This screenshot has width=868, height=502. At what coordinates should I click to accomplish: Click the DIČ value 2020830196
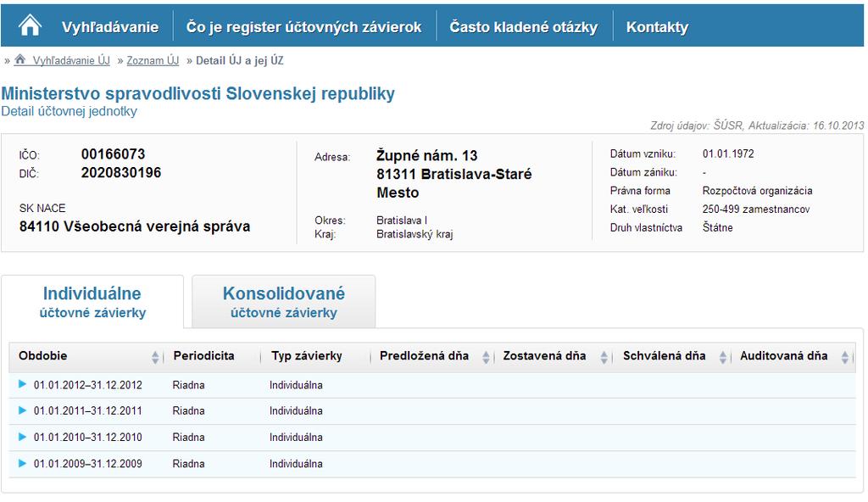coord(121,173)
